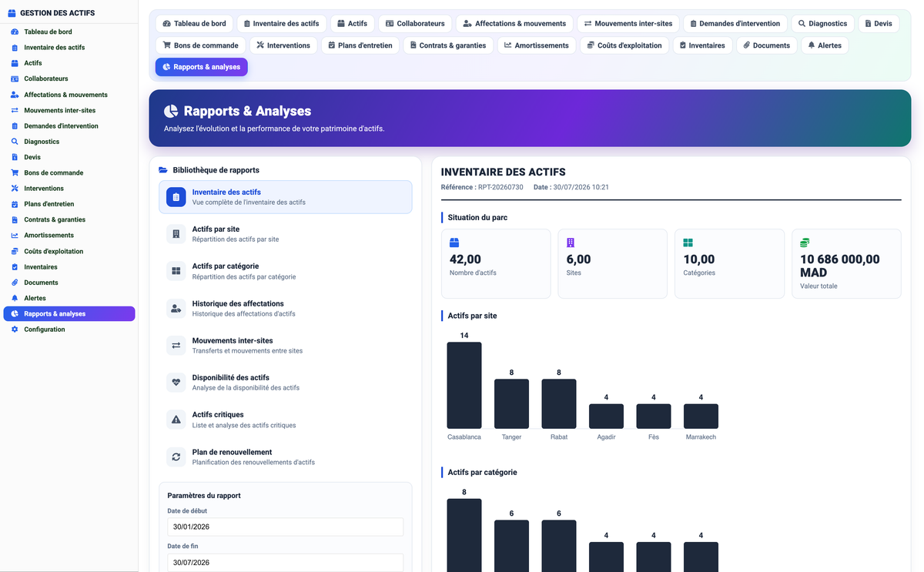Click the Amortissements chart icon in sidebar
This screenshot has width=924, height=572.
coord(15,236)
